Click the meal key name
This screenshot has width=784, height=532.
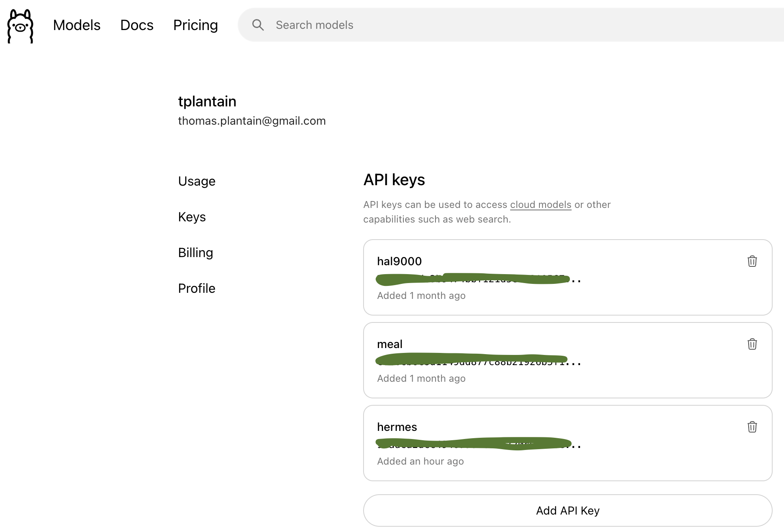390,344
